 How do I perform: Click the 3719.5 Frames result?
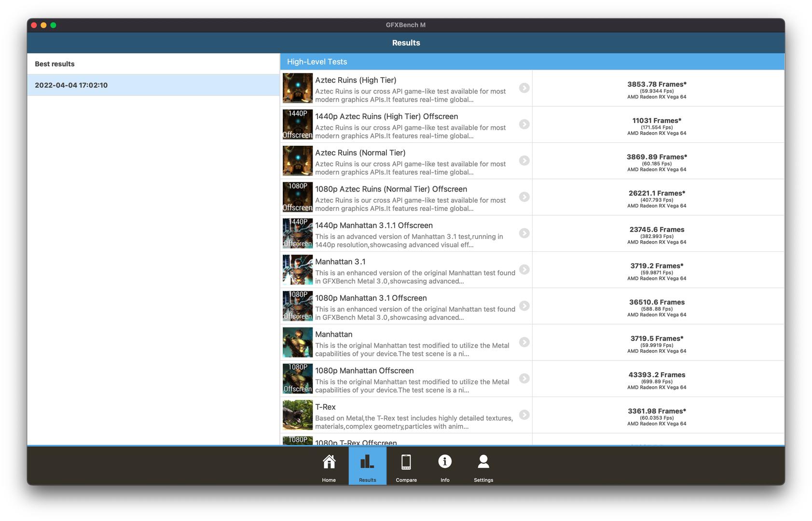click(x=657, y=339)
